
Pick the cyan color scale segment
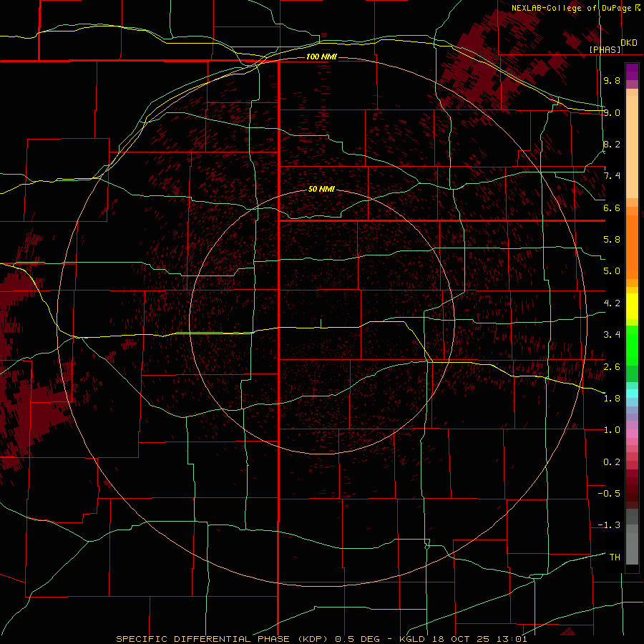(632, 394)
